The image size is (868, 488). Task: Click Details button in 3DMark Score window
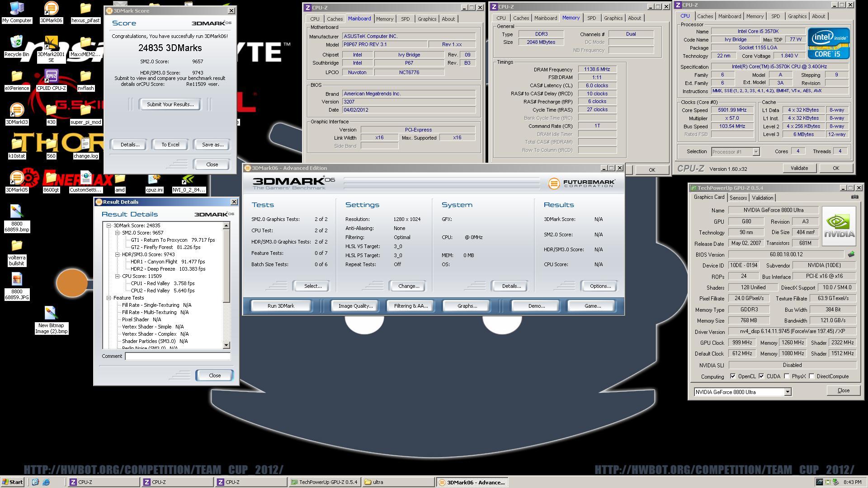point(130,145)
